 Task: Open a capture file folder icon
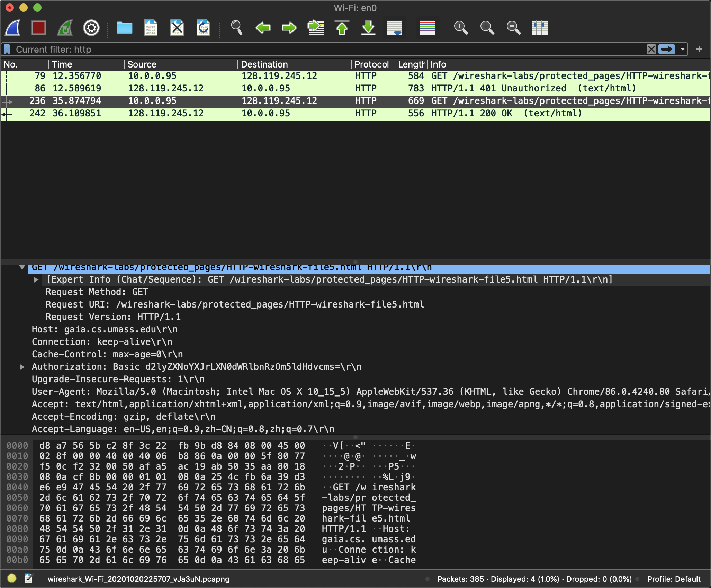pyautogui.click(x=125, y=28)
